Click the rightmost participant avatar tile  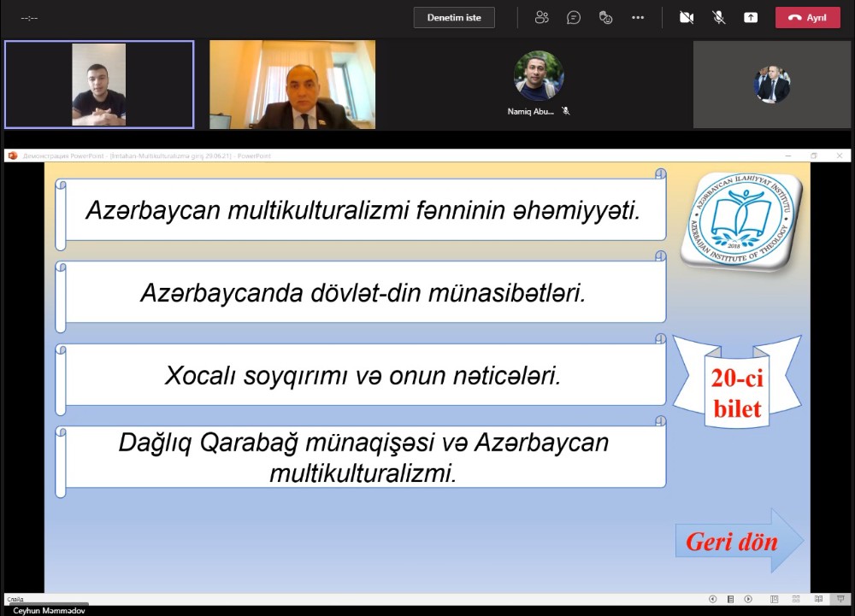point(771,85)
